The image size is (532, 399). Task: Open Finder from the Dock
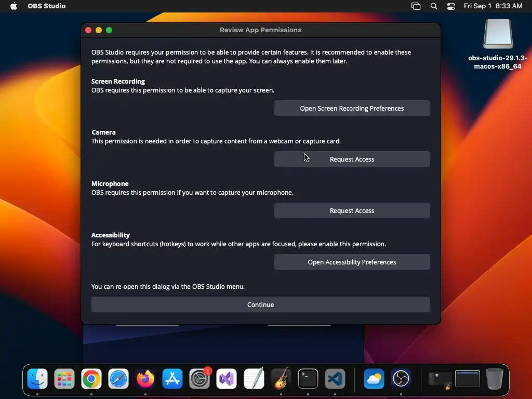tap(37, 379)
